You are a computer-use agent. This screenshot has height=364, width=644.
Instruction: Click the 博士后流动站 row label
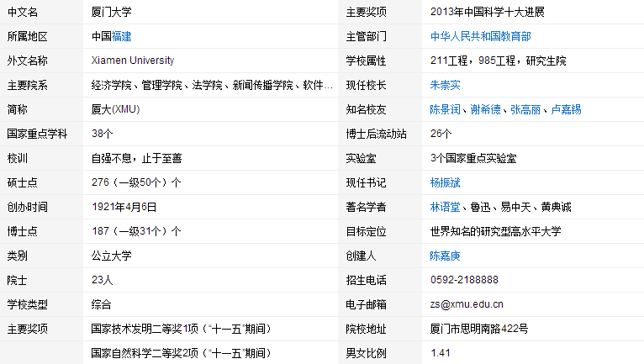click(x=376, y=134)
